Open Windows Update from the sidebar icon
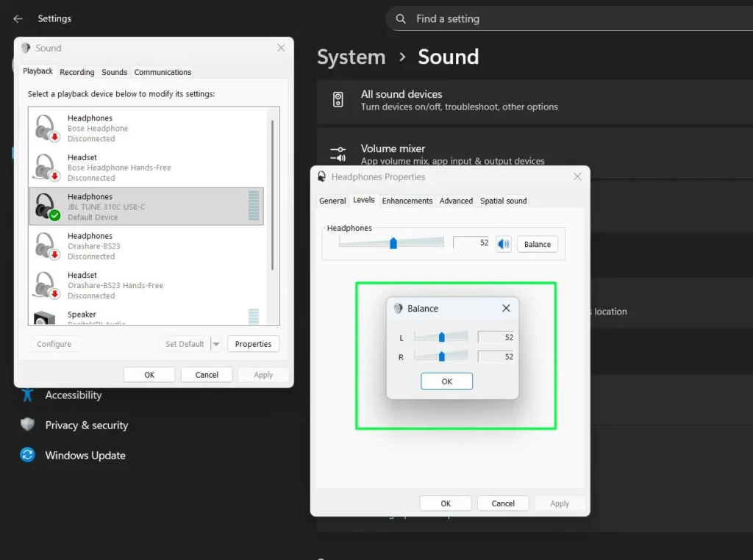The width and height of the screenshot is (753, 560). tap(26, 456)
